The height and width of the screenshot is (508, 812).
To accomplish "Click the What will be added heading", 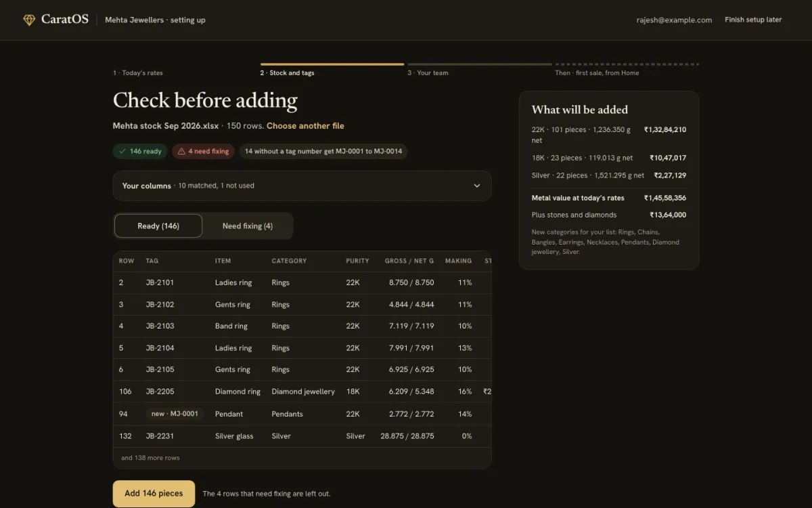I will [580, 110].
